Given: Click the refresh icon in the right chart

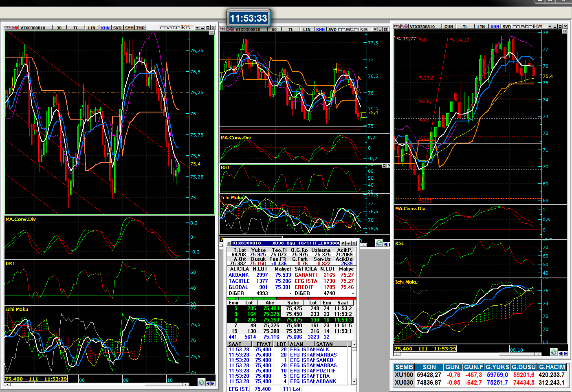Looking at the screenshot, I should [554, 352].
